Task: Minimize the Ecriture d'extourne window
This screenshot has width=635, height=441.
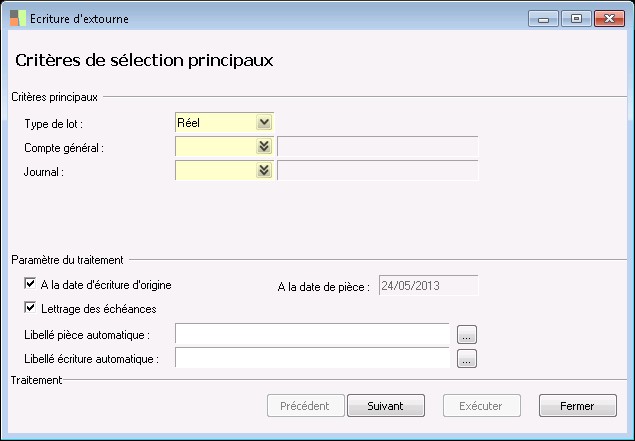Action: click(544, 18)
